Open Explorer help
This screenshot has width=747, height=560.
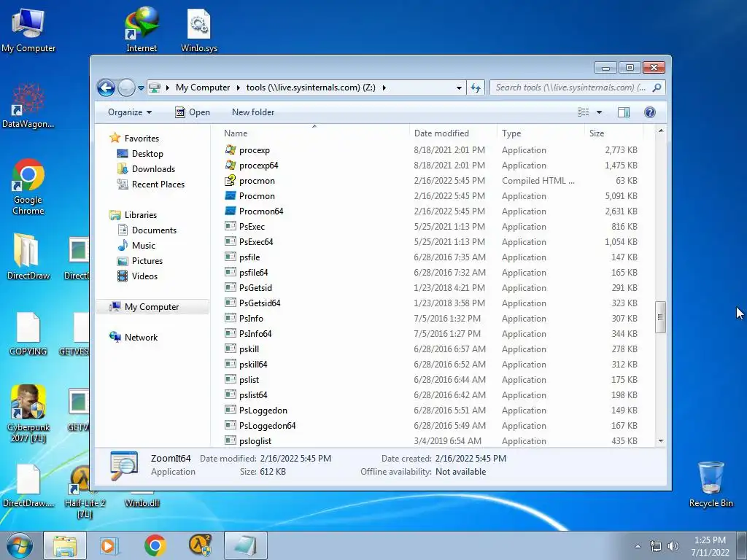pyautogui.click(x=649, y=112)
